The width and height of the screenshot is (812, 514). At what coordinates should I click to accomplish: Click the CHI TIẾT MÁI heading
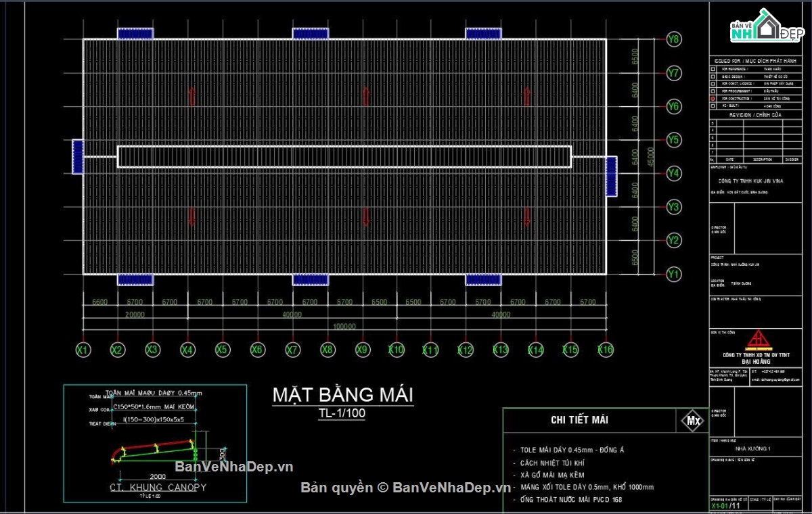tap(579, 420)
